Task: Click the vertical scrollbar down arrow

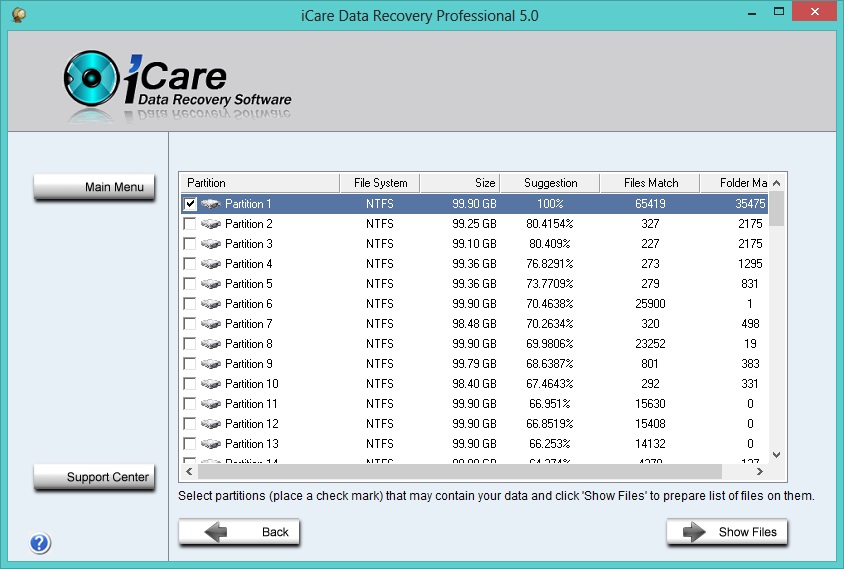Action: (777, 455)
